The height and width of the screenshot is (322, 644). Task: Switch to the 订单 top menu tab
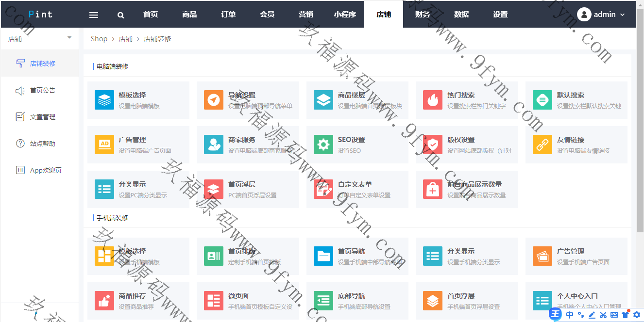coord(228,15)
